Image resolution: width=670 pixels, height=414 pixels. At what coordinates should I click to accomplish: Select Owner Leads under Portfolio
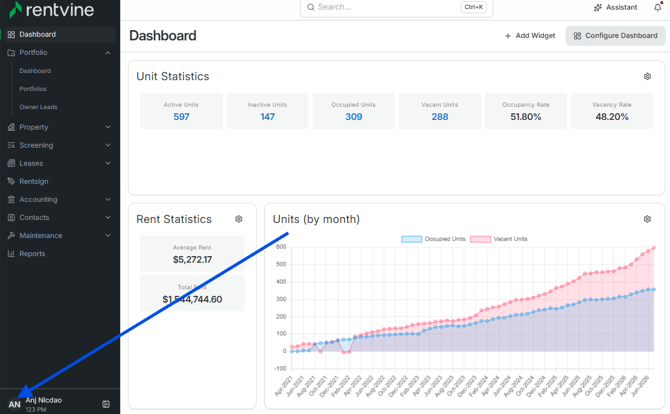point(38,107)
